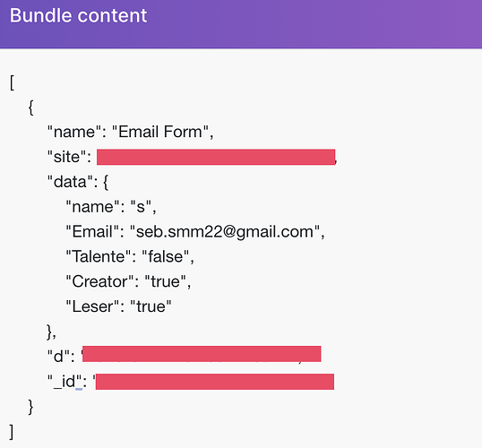Click the opening square bracket
Image resolution: width=482 pixels, height=448 pixels.
[12, 82]
